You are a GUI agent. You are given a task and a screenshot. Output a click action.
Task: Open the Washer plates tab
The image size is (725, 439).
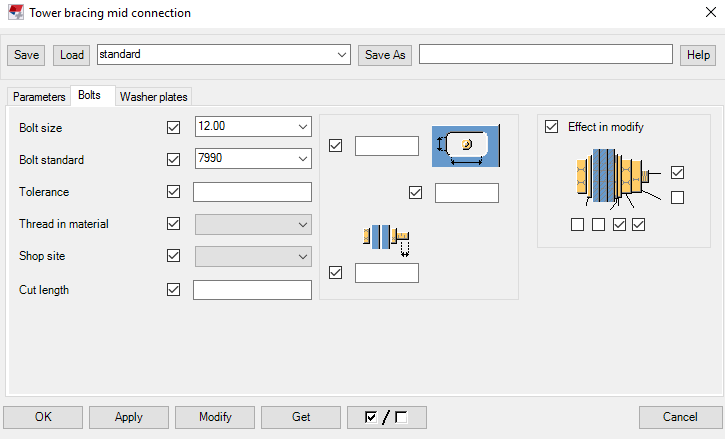(153, 97)
